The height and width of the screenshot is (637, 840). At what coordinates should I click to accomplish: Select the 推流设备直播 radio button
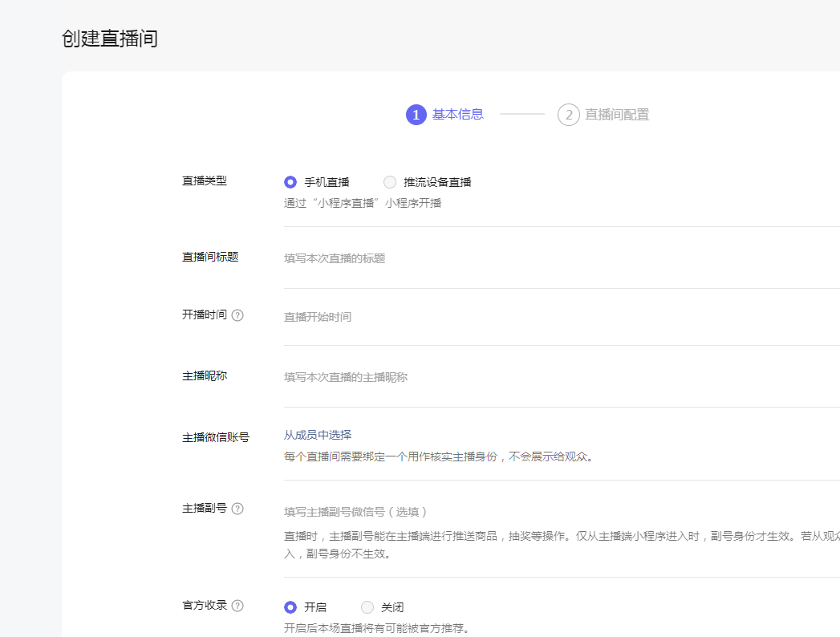389,182
